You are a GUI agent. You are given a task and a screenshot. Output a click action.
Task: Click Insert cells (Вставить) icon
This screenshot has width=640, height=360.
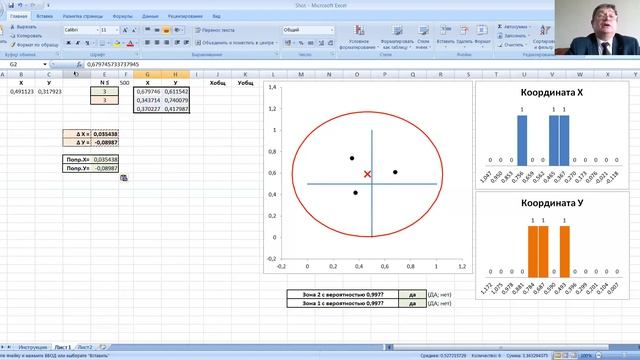coord(445,30)
